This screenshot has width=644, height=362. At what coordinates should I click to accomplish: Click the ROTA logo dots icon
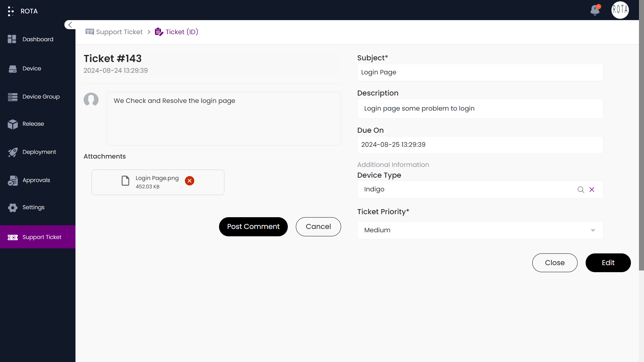pos(11,11)
